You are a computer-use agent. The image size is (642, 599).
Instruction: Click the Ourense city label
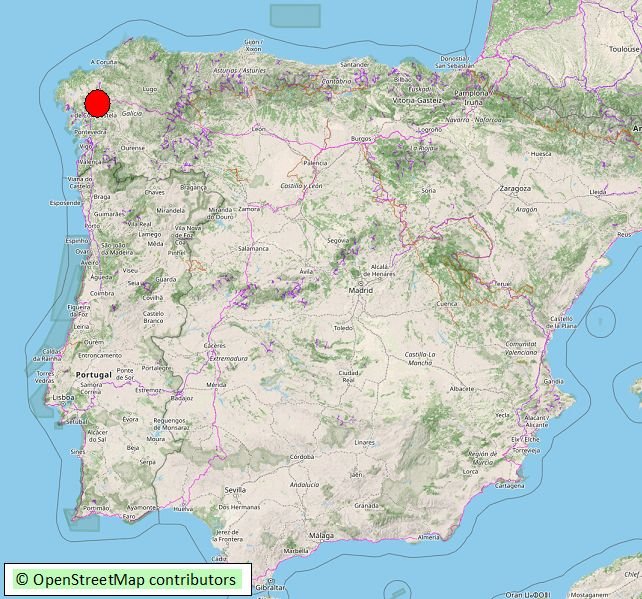pyautogui.click(x=133, y=148)
